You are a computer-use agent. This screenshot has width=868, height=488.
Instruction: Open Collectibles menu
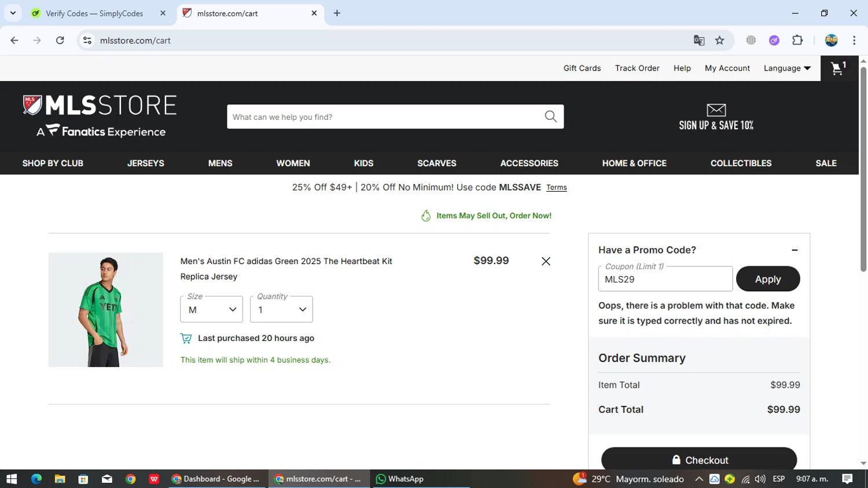741,163
